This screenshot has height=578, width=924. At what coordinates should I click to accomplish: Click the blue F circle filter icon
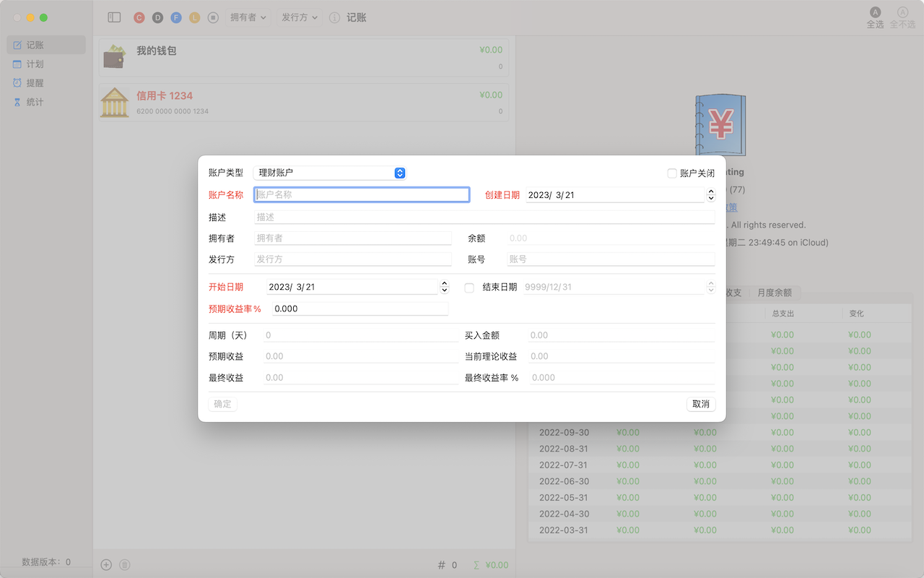click(x=176, y=17)
